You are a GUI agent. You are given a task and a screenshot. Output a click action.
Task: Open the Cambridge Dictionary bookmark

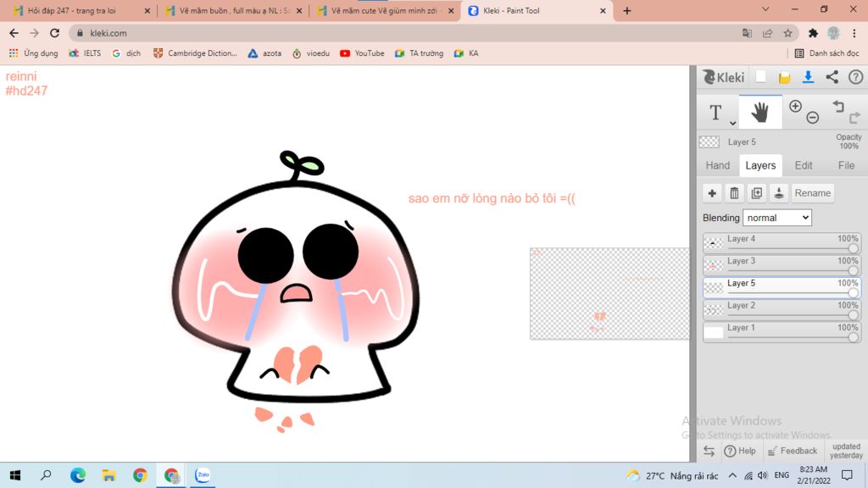point(195,53)
